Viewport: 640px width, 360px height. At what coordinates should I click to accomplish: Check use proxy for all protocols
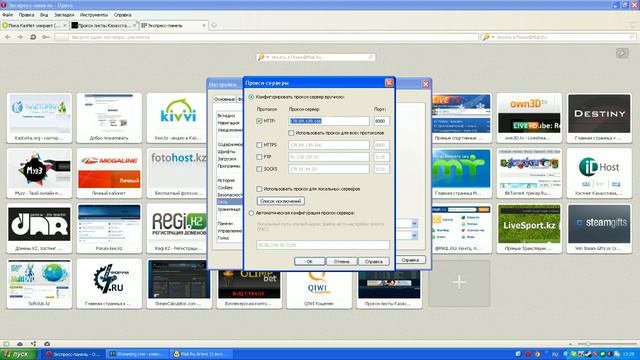point(291,133)
